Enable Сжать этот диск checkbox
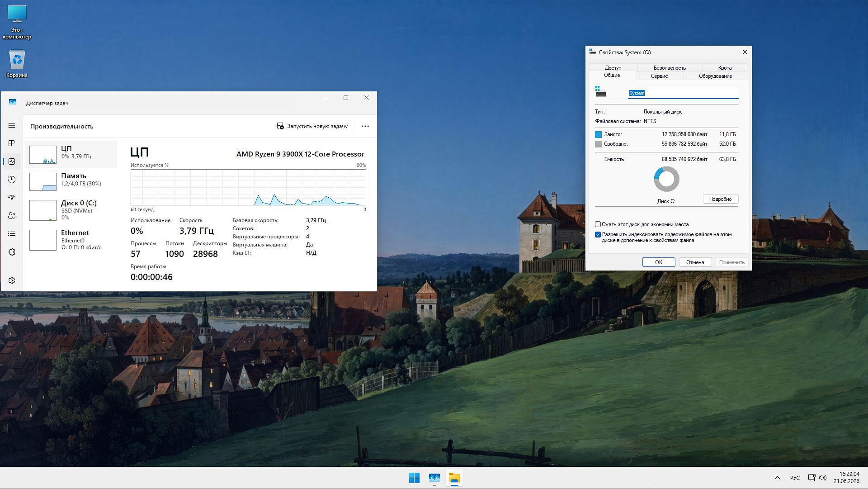 point(598,224)
